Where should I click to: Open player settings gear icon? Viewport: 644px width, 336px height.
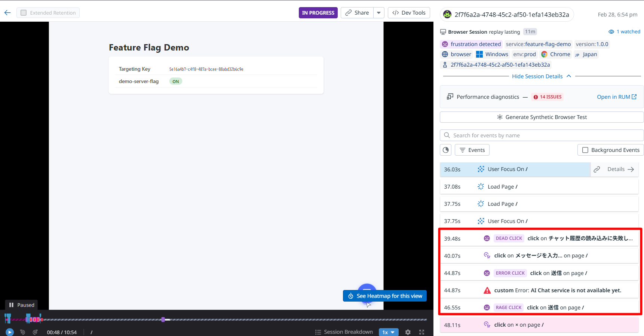(408, 332)
